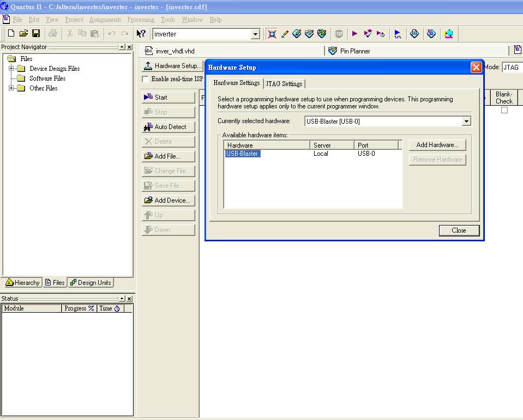Screen dimensions: 523x420
Task: Click Add Device in programmer panel
Action: coord(168,200)
